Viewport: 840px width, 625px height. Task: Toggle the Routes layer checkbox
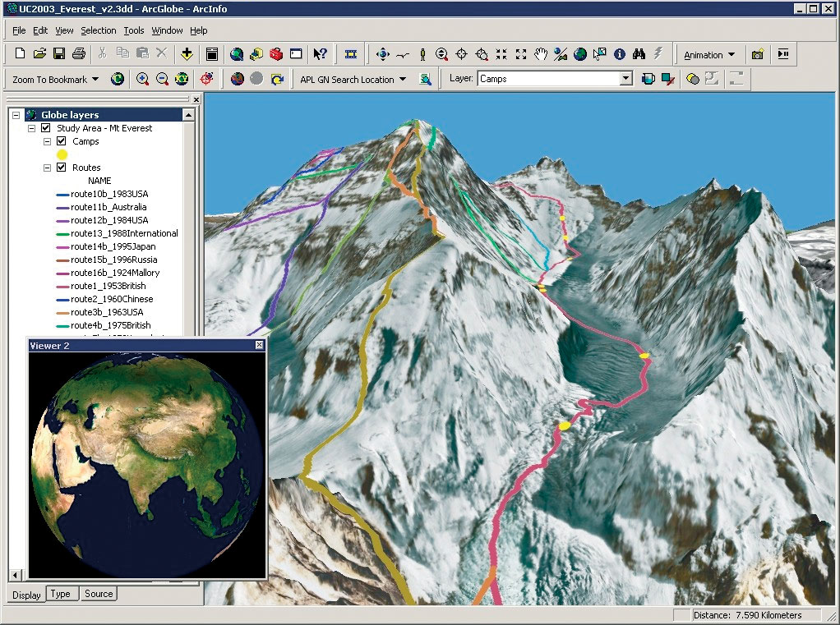[x=61, y=168]
